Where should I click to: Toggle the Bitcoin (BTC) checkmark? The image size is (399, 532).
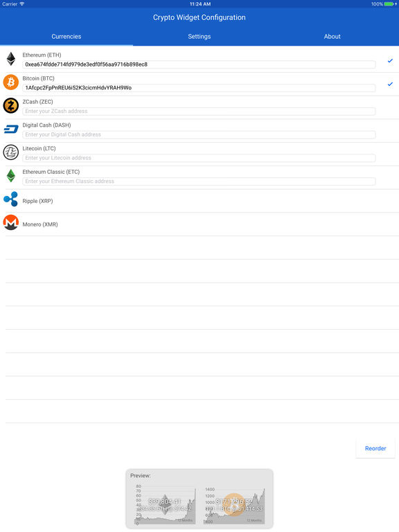(390, 84)
